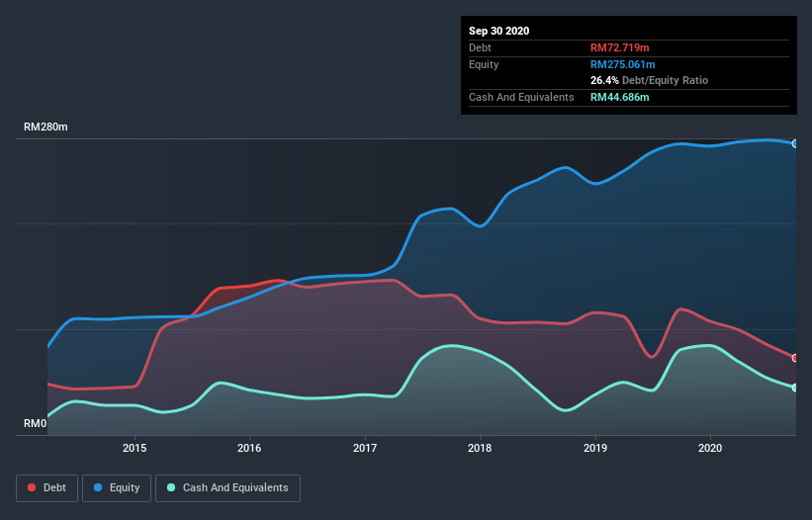
Task: Click the Equity endpoint marker at Sep 2020
Action: [795, 144]
